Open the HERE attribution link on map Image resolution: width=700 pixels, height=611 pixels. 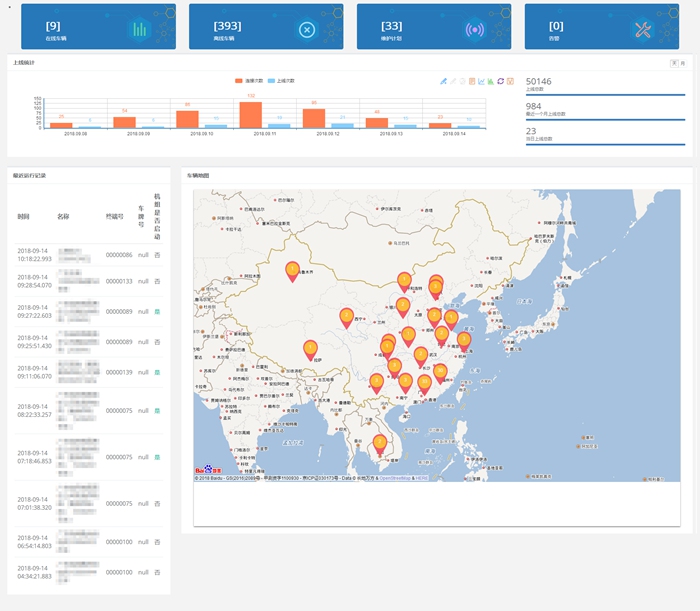point(422,478)
